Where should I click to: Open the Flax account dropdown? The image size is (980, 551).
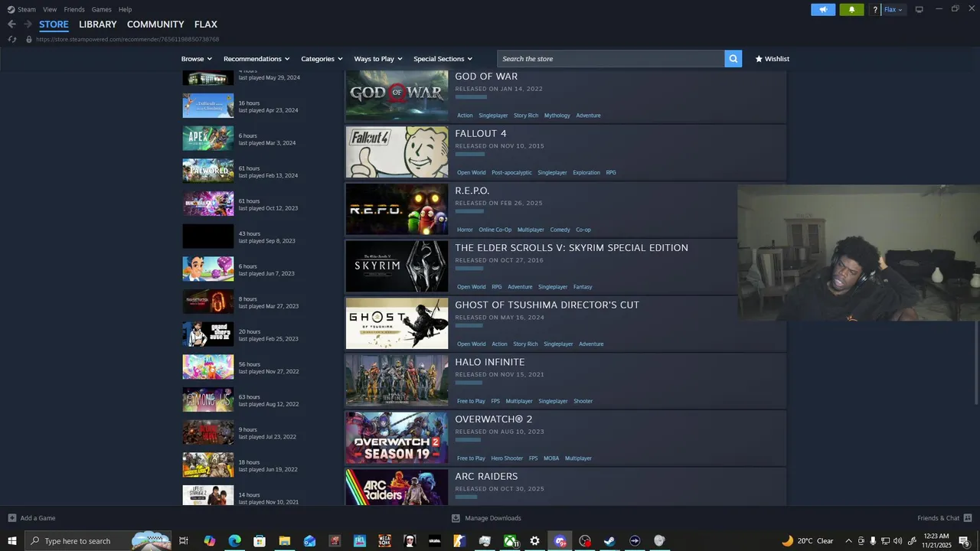coord(893,9)
